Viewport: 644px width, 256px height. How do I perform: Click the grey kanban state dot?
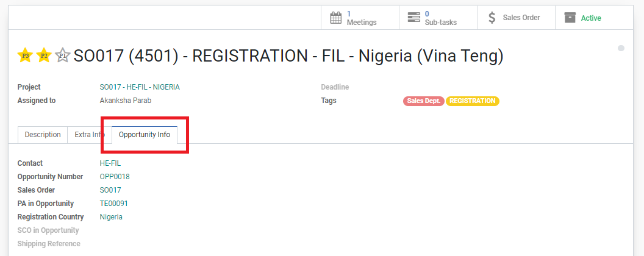pos(621,48)
